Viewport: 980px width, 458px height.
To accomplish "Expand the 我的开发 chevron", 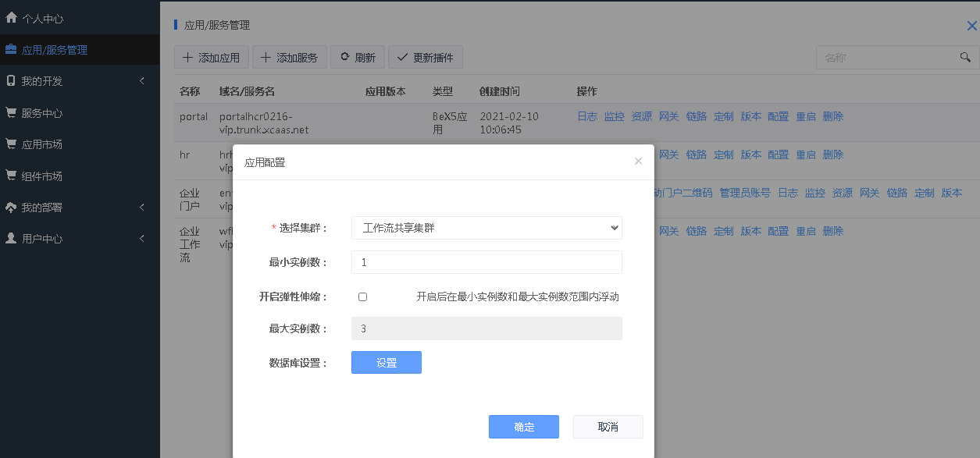I will pos(142,81).
